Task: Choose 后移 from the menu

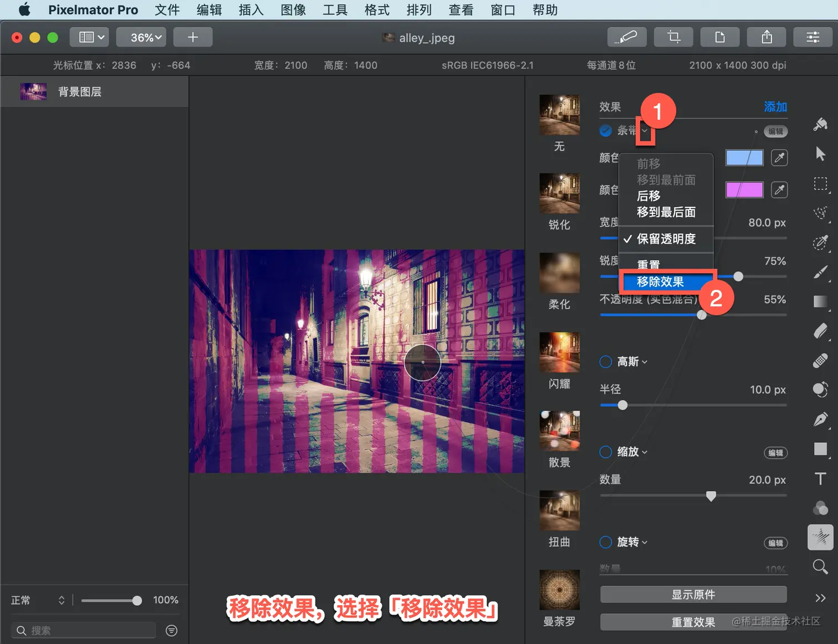Action: coord(666,196)
